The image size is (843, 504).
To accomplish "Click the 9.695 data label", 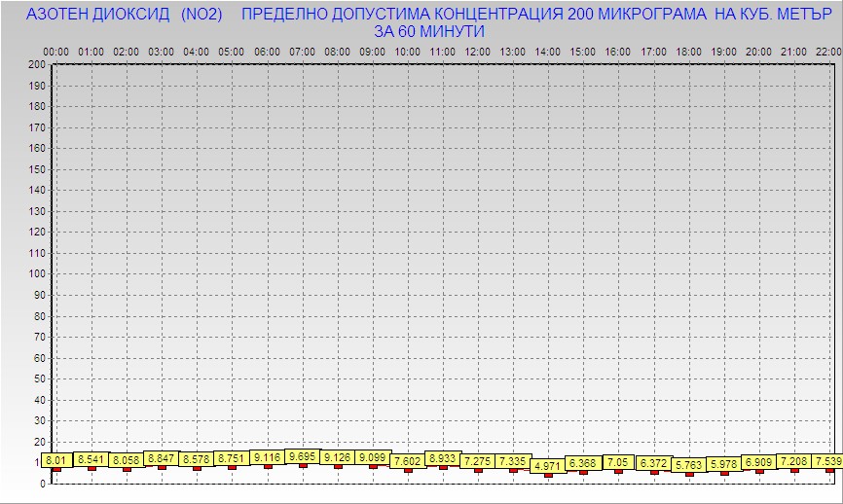I will (303, 455).
